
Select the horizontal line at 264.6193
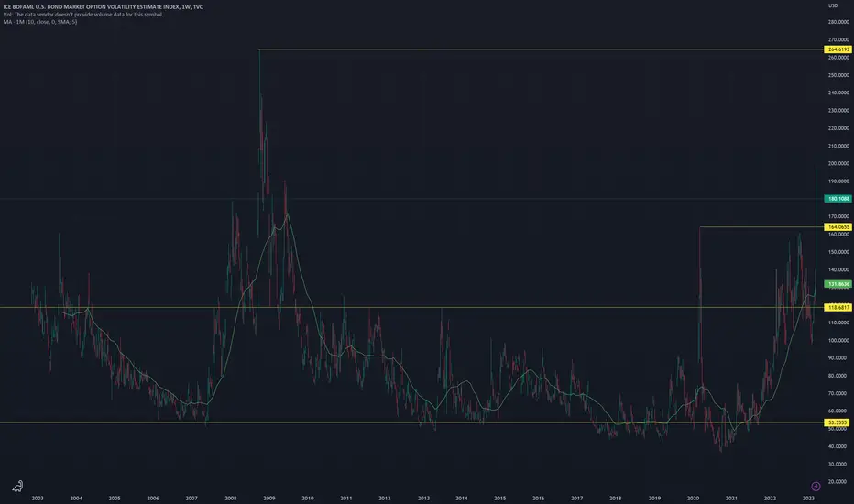pyautogui.click(x=542, y=49)
